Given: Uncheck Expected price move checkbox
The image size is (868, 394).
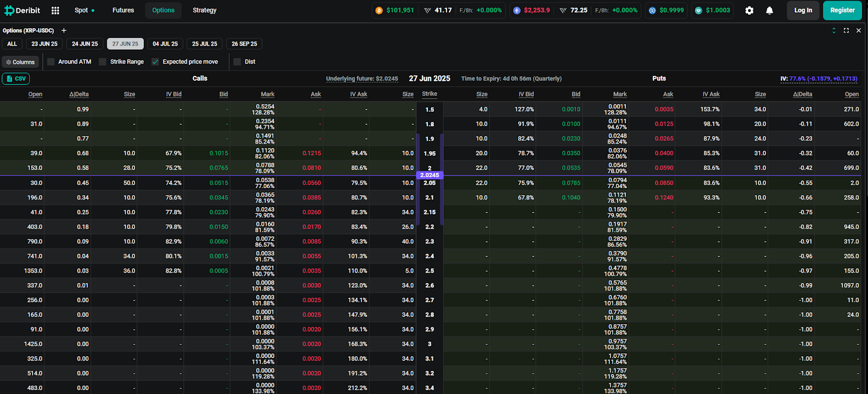Looking at the screenshot, I should [155, 62].
